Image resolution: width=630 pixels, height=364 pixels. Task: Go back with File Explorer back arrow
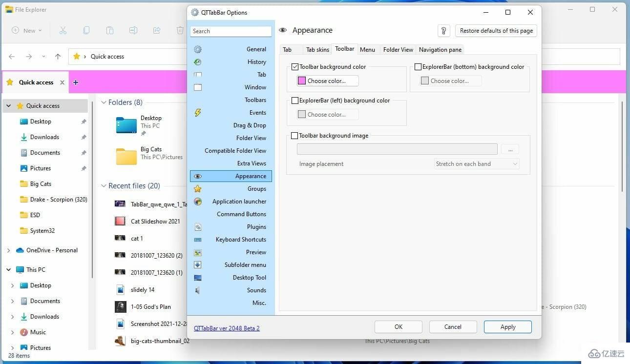coord(12,57)
